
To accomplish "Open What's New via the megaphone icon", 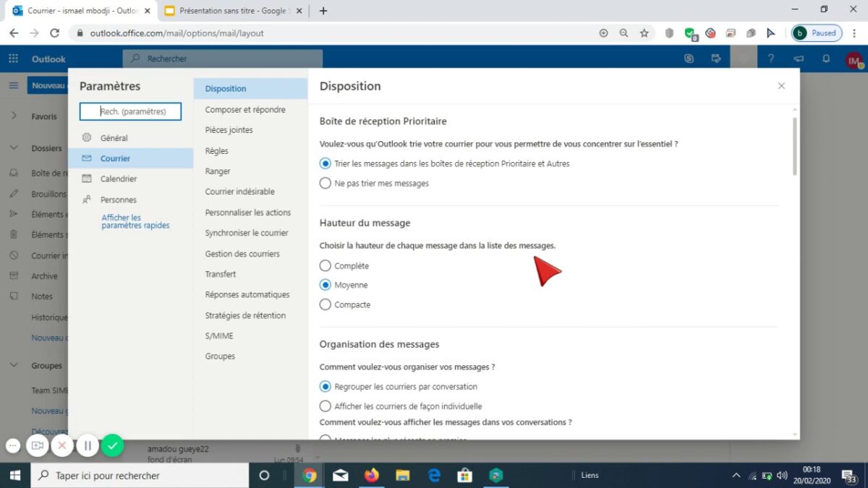I will [x=799, y=58].
